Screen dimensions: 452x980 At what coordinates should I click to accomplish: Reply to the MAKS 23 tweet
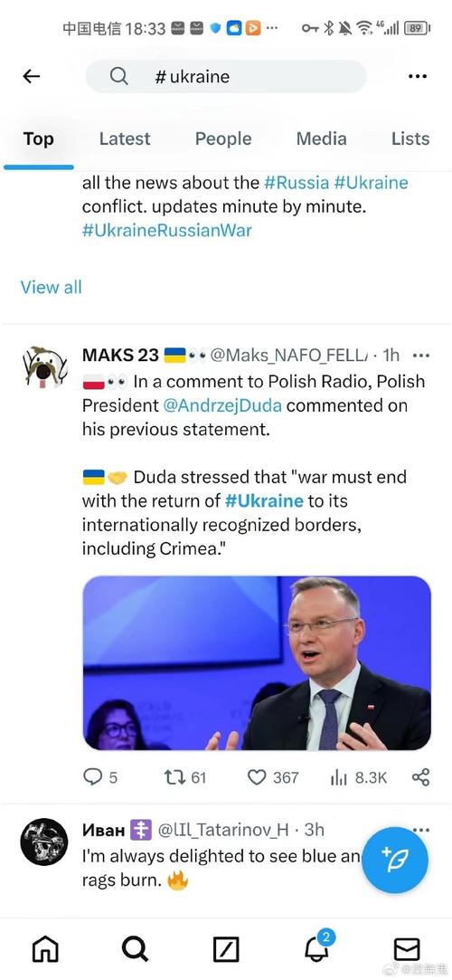pos(99,777)
